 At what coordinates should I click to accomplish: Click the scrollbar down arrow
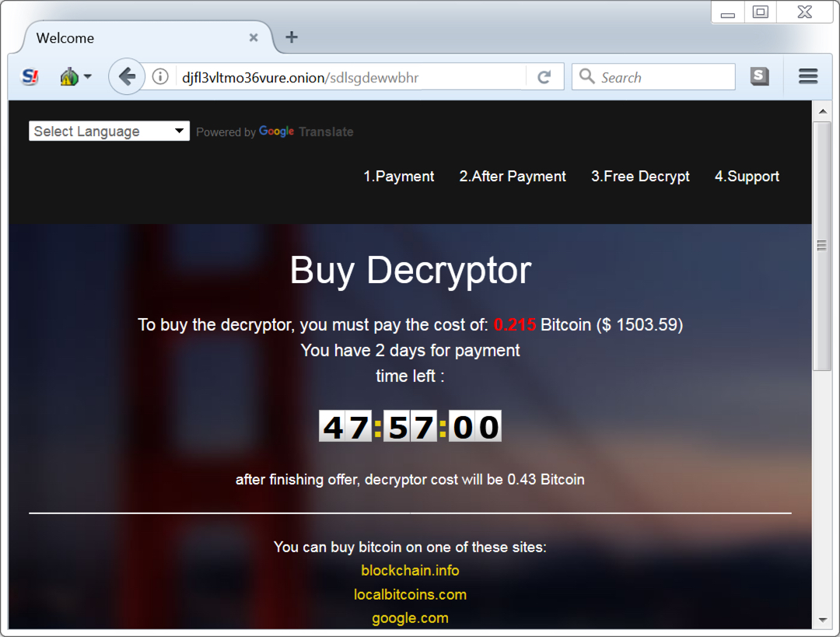point(823,621)
